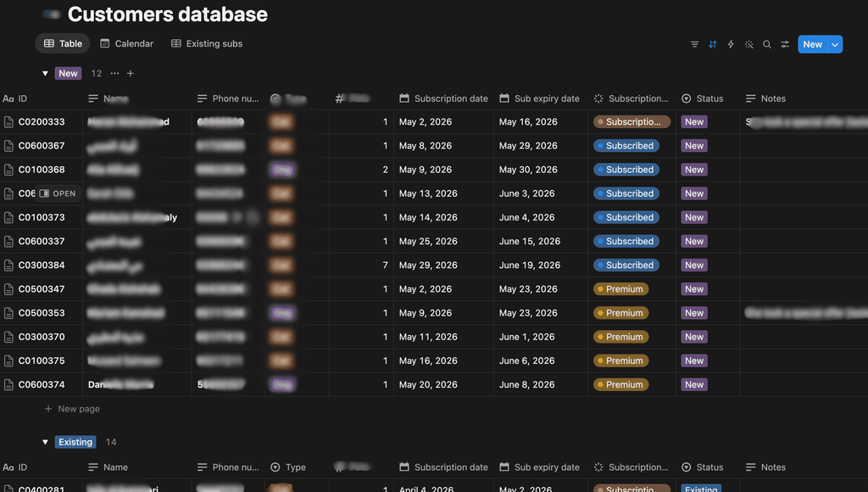Click ID cell C0300384

[x=42, y=265]
